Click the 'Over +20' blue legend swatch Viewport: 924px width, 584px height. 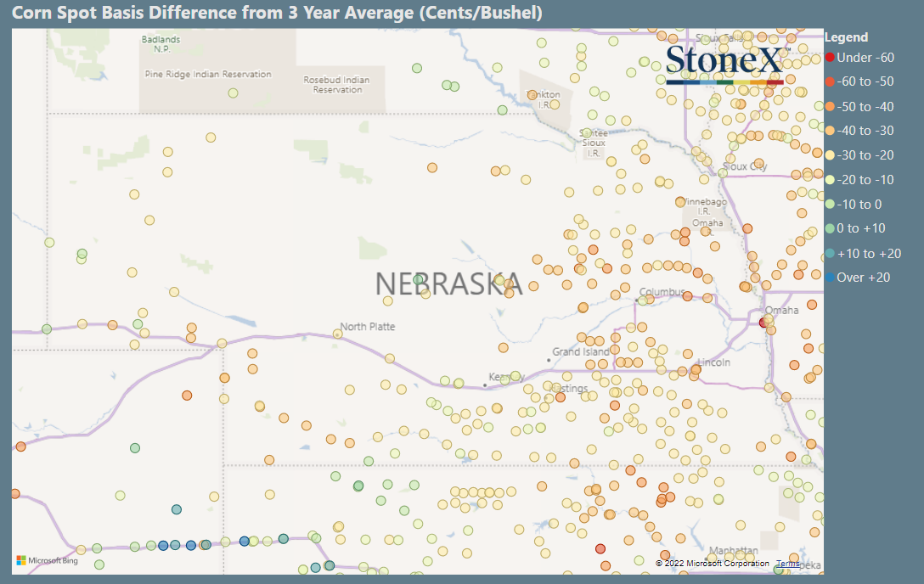tap(830, 278)
